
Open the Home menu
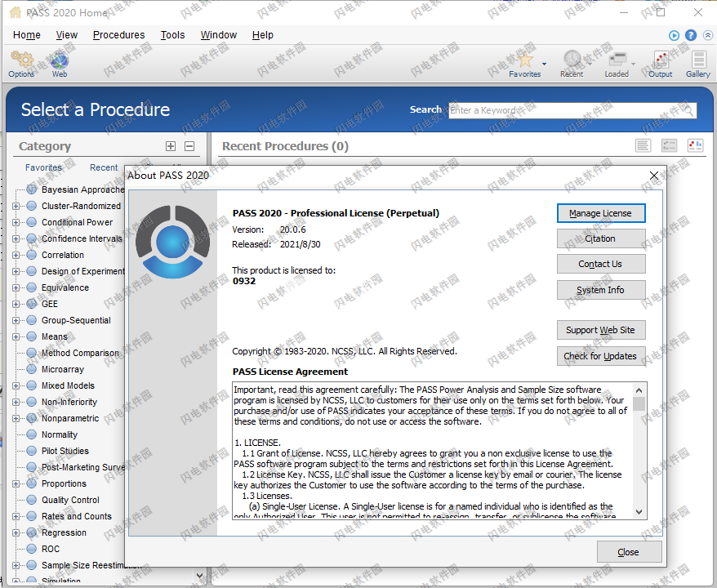point(26,35)
